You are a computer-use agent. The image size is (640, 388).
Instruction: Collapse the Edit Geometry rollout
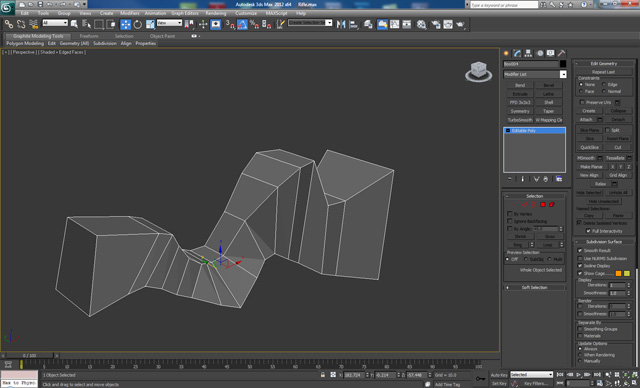click(604, 64)
